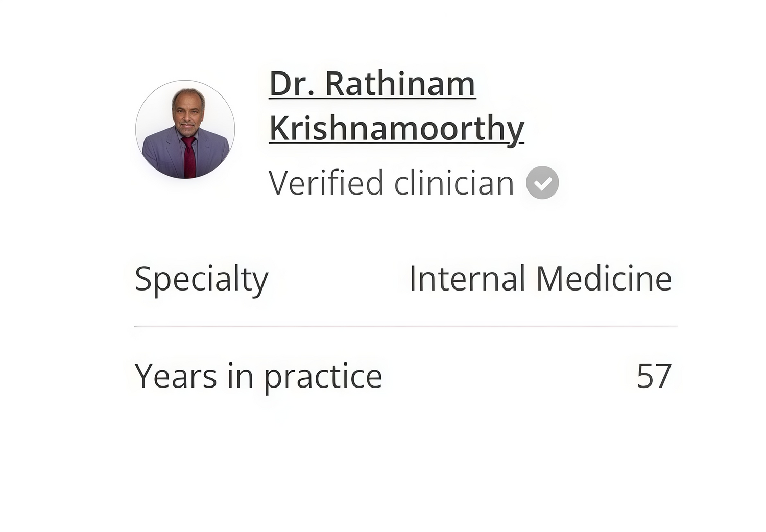Click the "Krishnamoorthy" surname in the name link
The height and width of the screenshot is (532, 766).
click(x=396, y=128)
